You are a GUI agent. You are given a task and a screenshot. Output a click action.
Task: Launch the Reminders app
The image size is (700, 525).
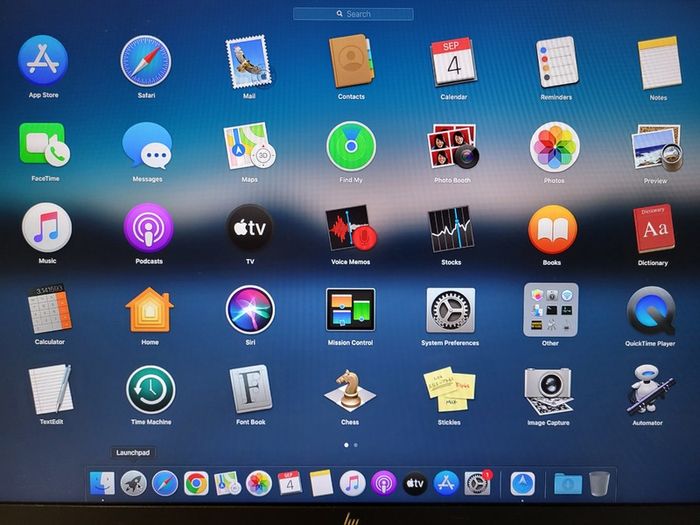tap(557, 62)
